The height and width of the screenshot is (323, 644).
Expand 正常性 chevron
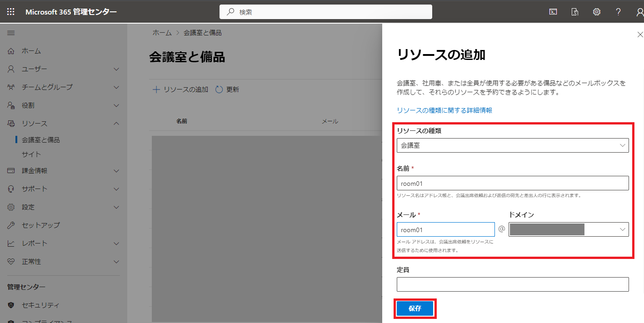[x=116, y=262]
